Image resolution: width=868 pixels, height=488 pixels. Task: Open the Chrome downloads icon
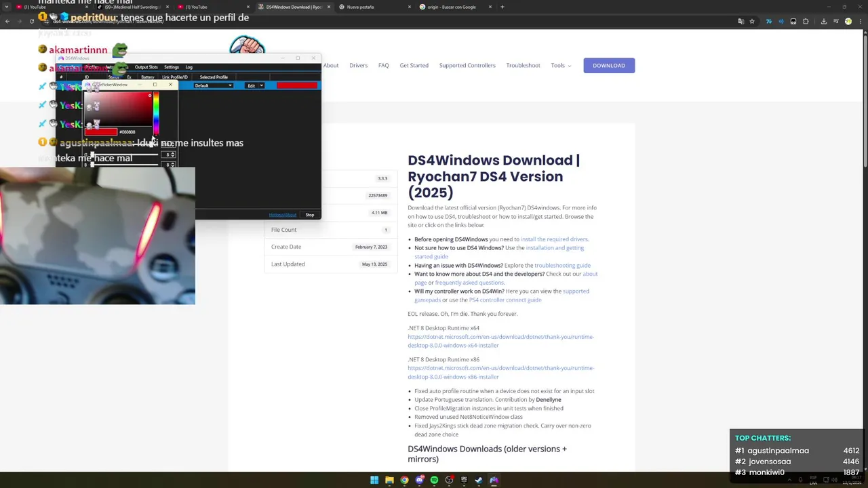[824, 21]
